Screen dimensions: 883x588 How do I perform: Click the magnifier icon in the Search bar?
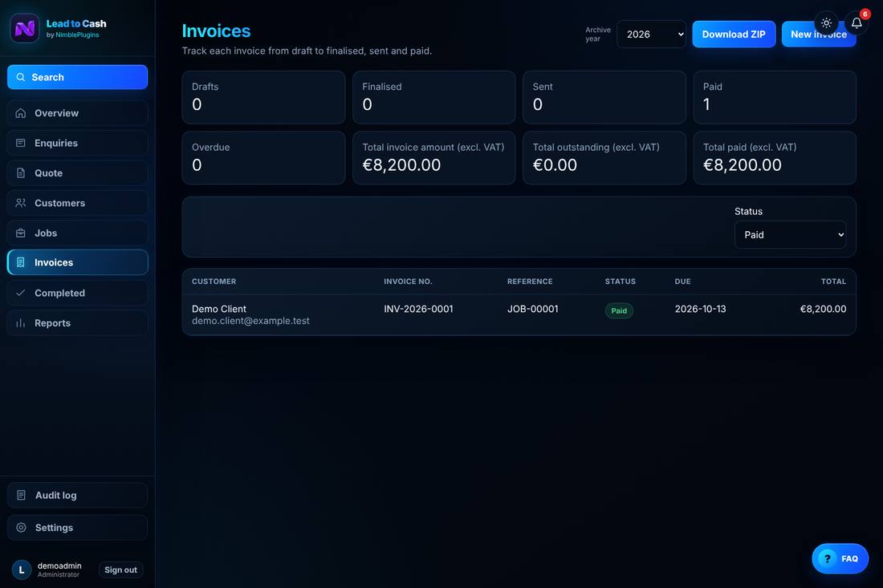coord(21,77)
